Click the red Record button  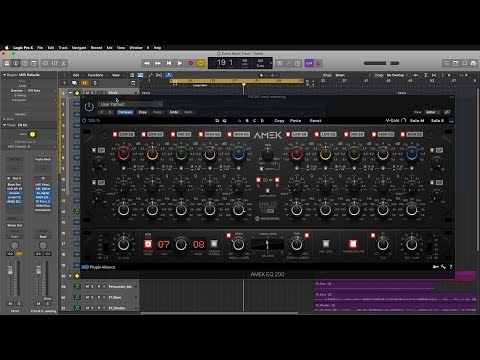click(191, 63)
